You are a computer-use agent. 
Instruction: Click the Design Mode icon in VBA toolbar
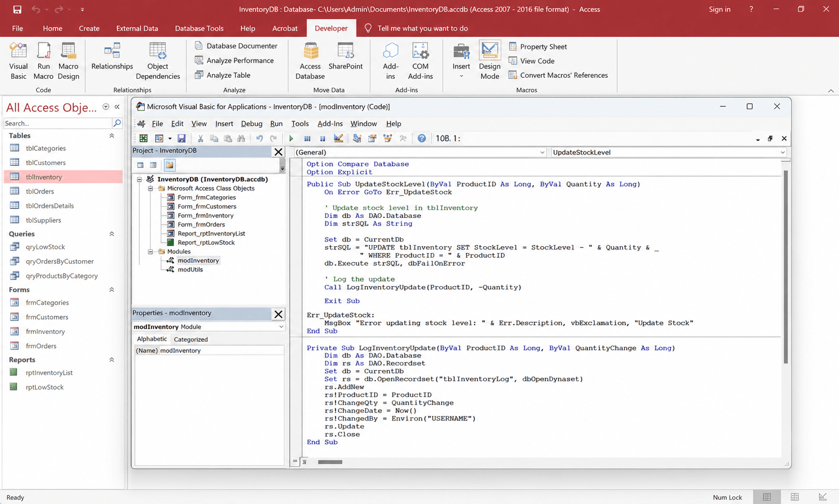pos(338,138)
